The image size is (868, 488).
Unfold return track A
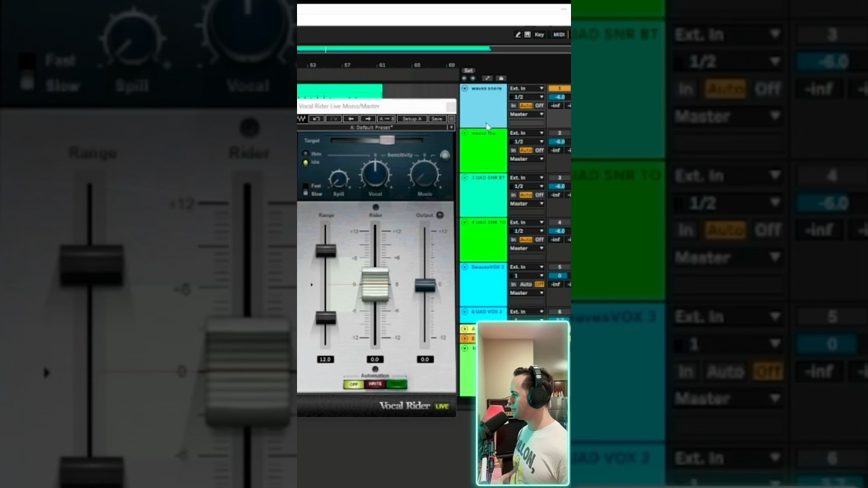tap(465, 329)
